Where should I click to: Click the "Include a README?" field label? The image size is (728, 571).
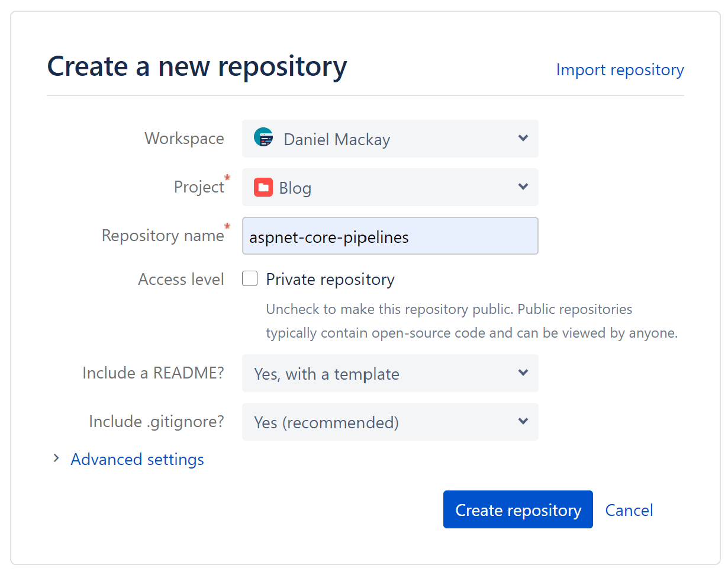153,373
